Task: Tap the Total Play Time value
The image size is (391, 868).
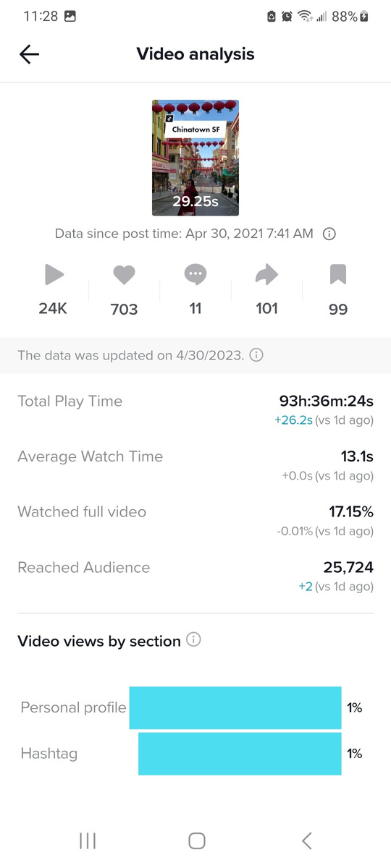Action: (327, 401)
